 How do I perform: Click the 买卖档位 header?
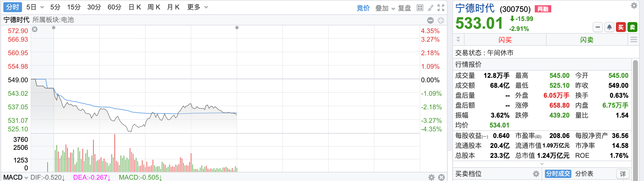pos(468,174)
